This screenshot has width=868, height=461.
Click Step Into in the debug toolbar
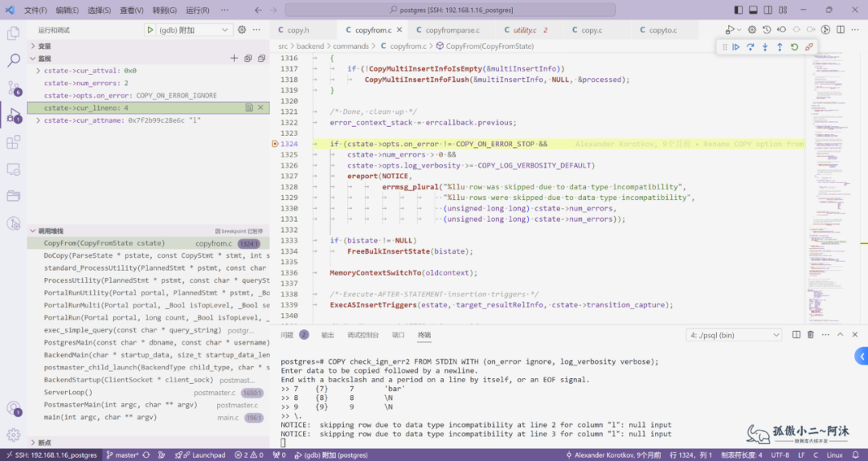(x=764, y=47)
